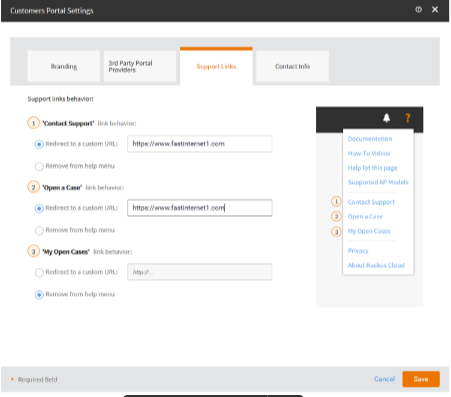Viewport: 451px width, 397px height.
Task: Click the Contact Support custom URL field
Action: pos(200,144)
